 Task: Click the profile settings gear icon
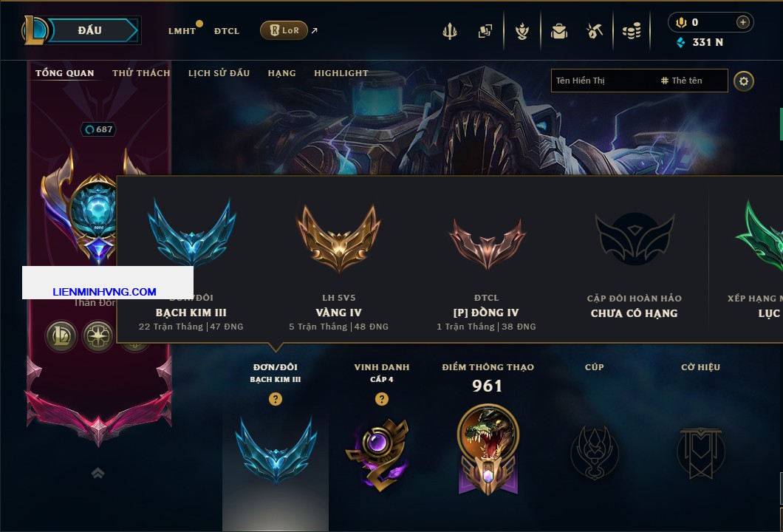(744, 81)
